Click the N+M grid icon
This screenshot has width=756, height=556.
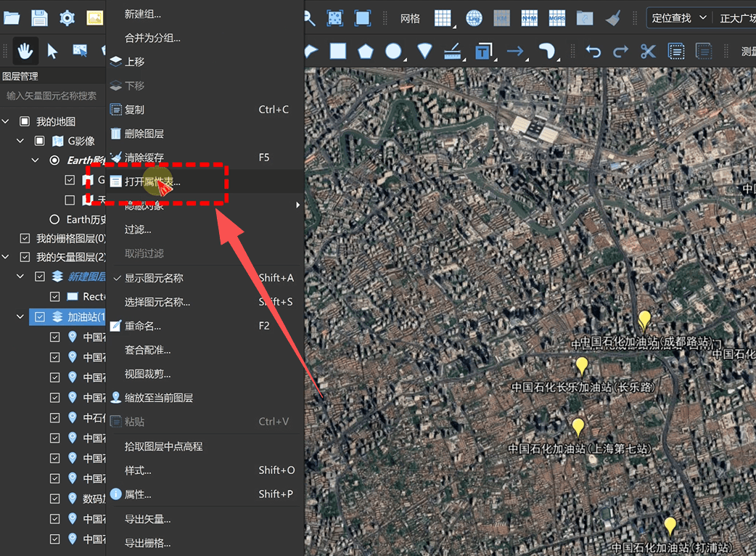(529, 18)
